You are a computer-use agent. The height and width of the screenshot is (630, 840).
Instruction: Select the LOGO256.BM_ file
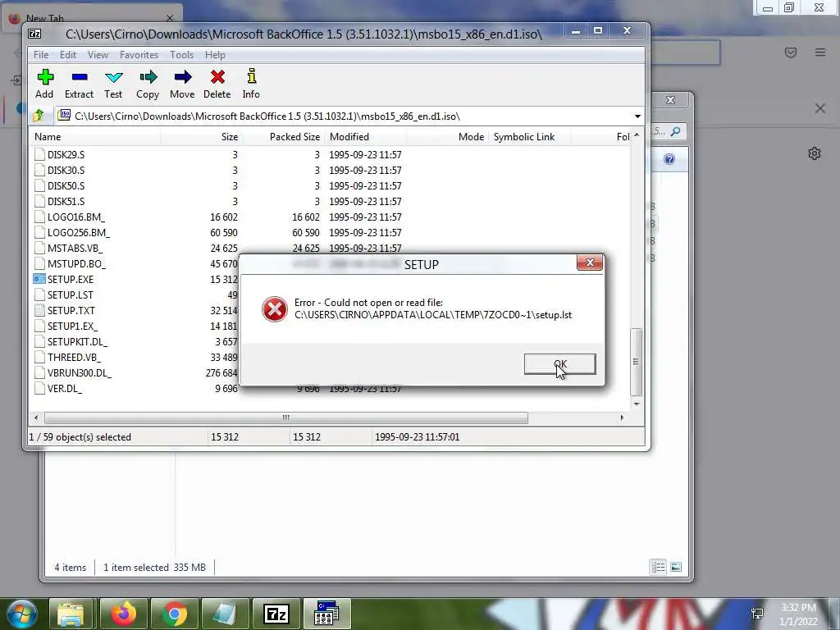(x=78, y=232)
